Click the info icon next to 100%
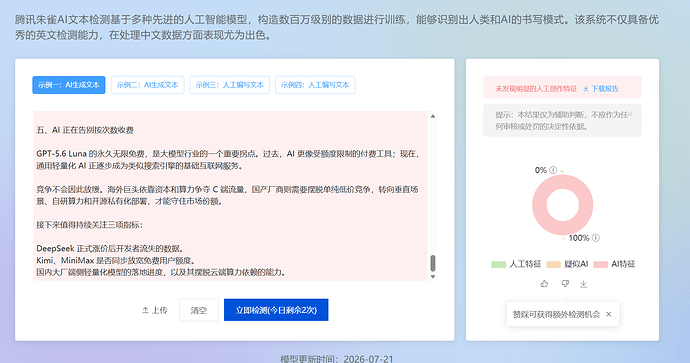The width and height of the screenshot is (690, 363). 595,238
